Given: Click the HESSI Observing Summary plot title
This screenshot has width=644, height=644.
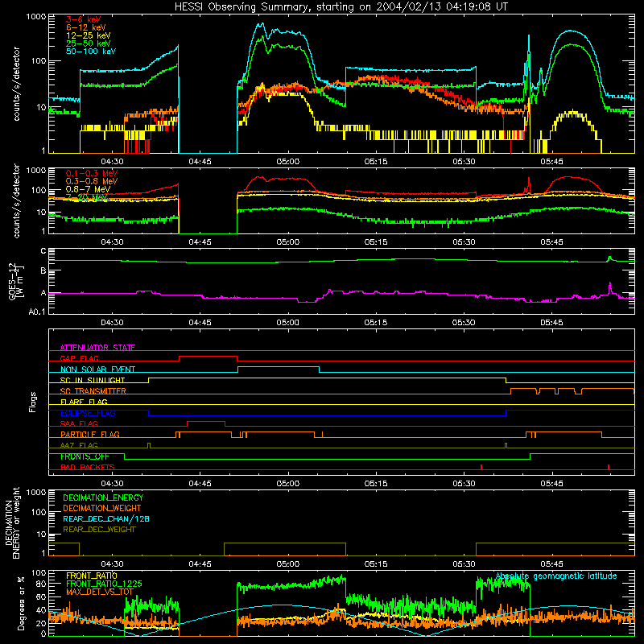Looking at the screenshot, I should pyautogui.click(x=341, y=6).
